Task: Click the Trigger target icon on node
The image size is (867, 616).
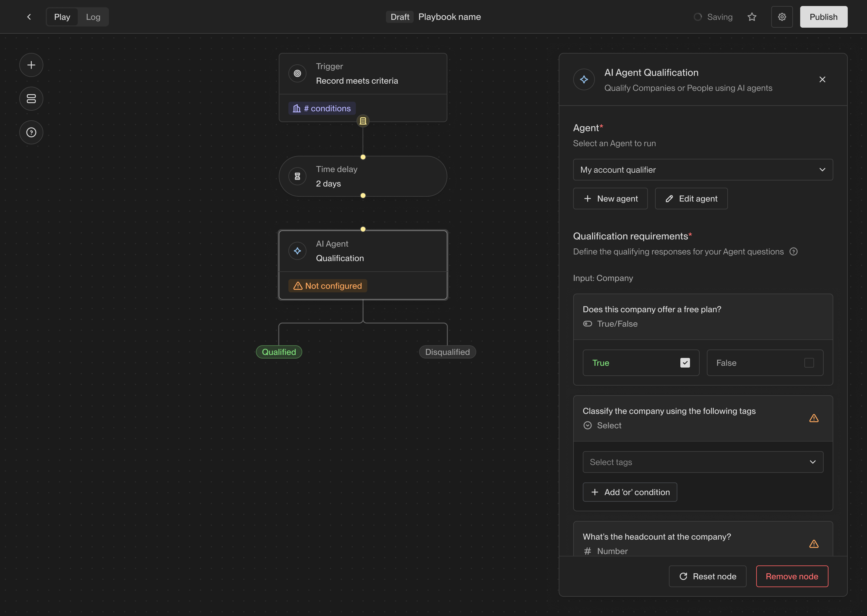Action: (x=297, y=74)
